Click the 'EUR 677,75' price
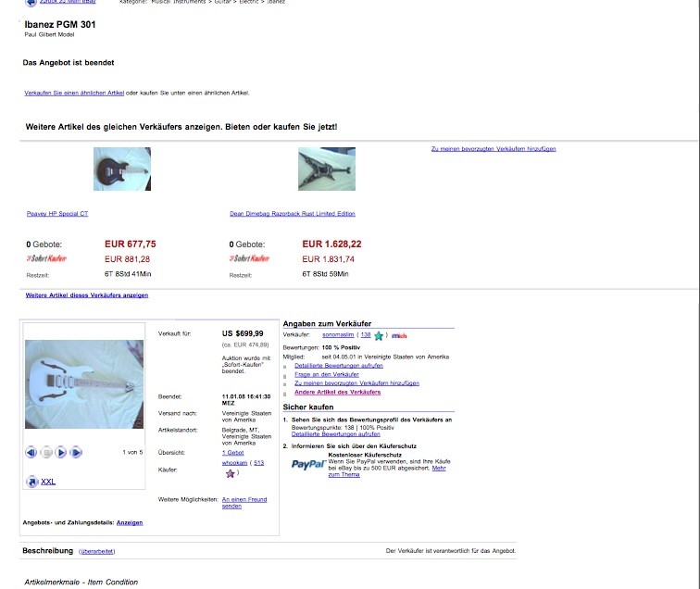This screenshot has width=700, height=589. (x=131, y=244)
